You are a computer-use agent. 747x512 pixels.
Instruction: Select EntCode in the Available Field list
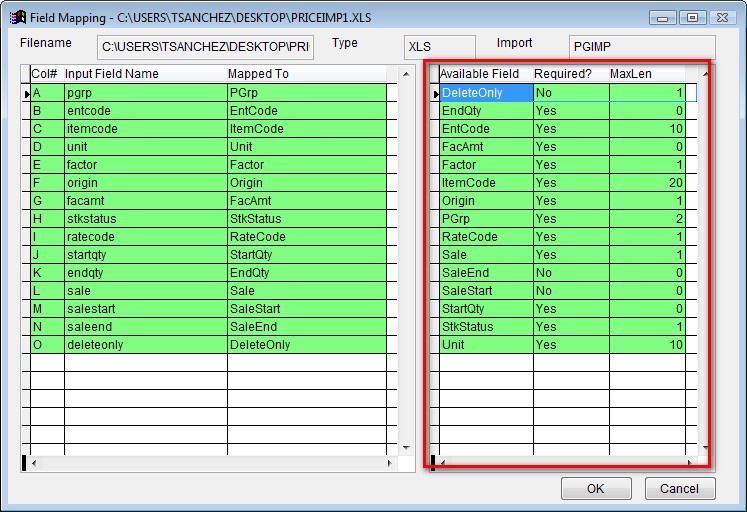coord(486,129)
